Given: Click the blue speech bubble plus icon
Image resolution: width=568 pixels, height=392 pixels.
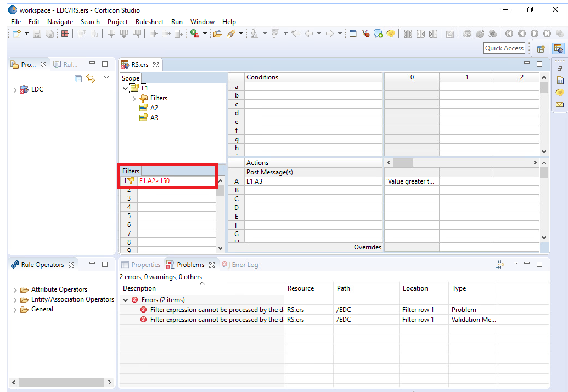Looking at the screenshot, I should click(x=378, y=33).
